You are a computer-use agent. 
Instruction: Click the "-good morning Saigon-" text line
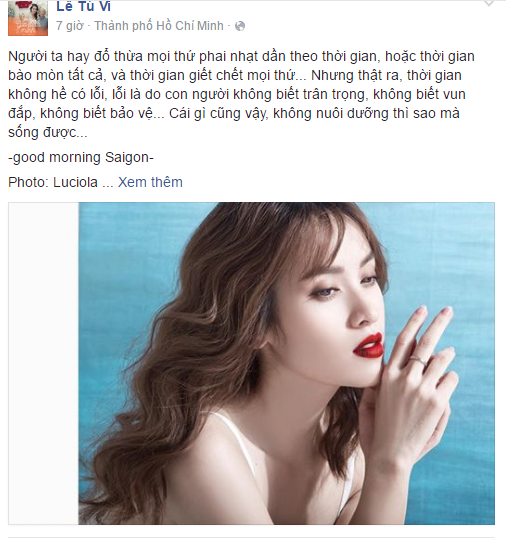[81, 158]
